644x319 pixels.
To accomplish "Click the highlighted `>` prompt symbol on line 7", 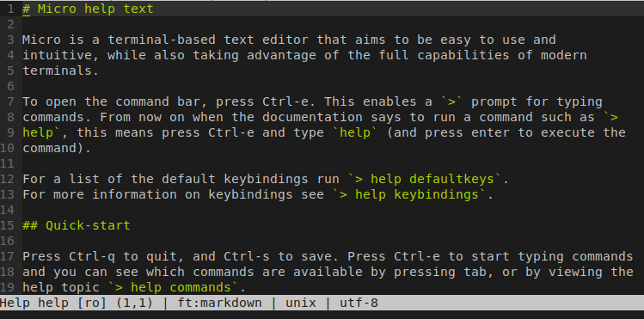I will 451,101.
